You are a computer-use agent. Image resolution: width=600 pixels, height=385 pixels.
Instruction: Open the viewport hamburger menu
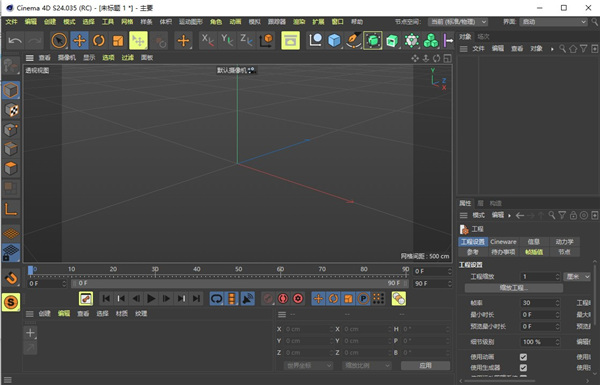tap(29, 58)
